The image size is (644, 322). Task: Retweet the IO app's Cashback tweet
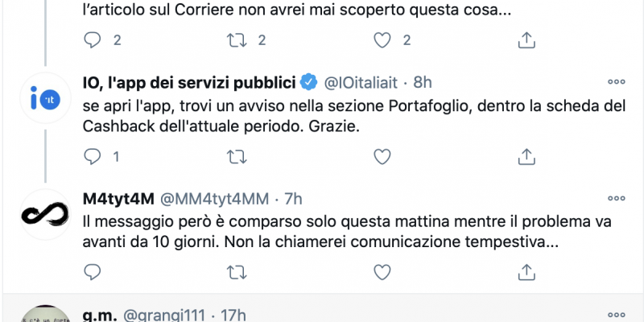pyautogui.click(x=237, y=157)
